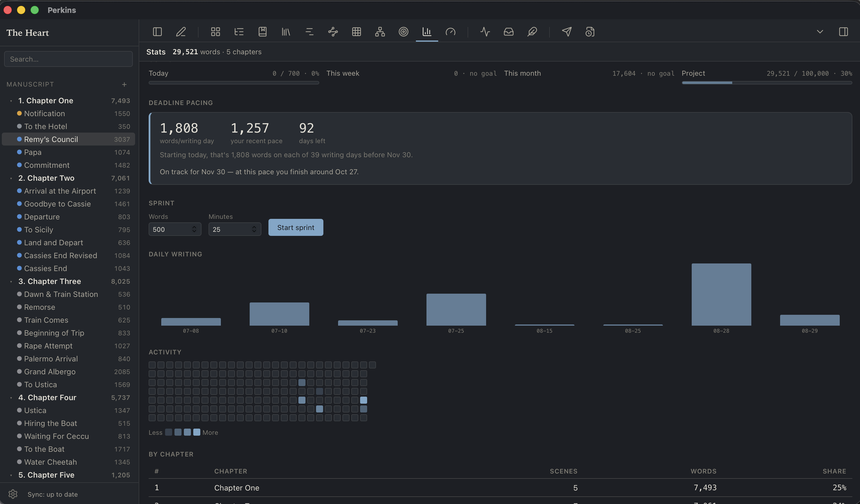This screenshot has width=860, height=504.
Task: Click the 07-10 daily writing bar
Action: click(x=279, y=314)
